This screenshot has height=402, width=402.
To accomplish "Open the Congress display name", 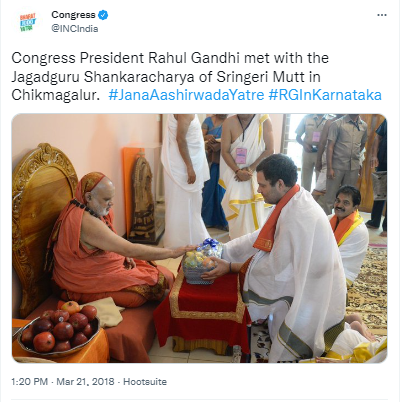I will pos(73,15).
